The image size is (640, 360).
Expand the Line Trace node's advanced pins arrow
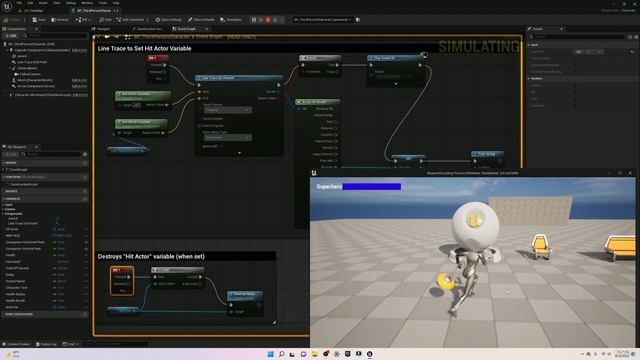[x=239, y=153]
